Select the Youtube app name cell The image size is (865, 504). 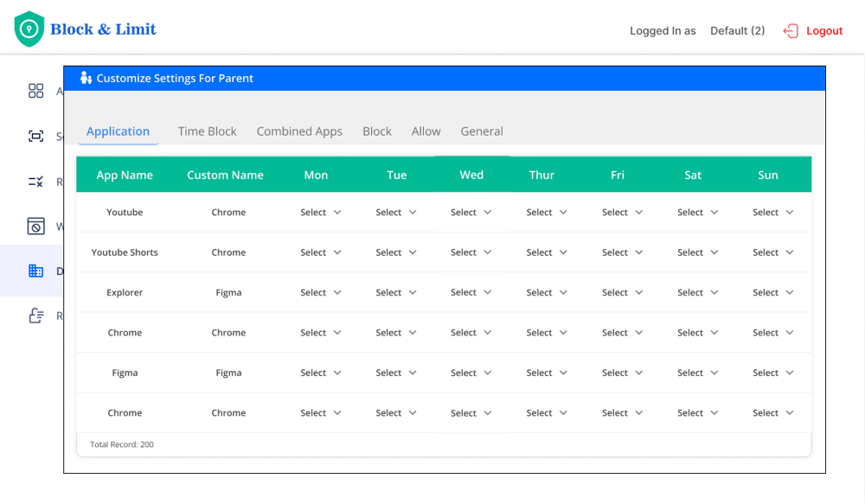(x=125, y=213)
